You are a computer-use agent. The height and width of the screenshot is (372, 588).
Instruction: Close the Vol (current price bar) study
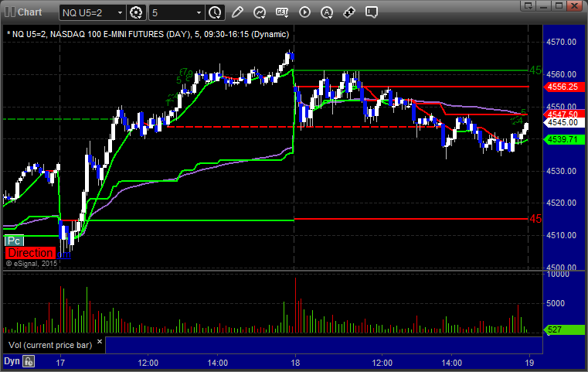click(x=100, y=342)
